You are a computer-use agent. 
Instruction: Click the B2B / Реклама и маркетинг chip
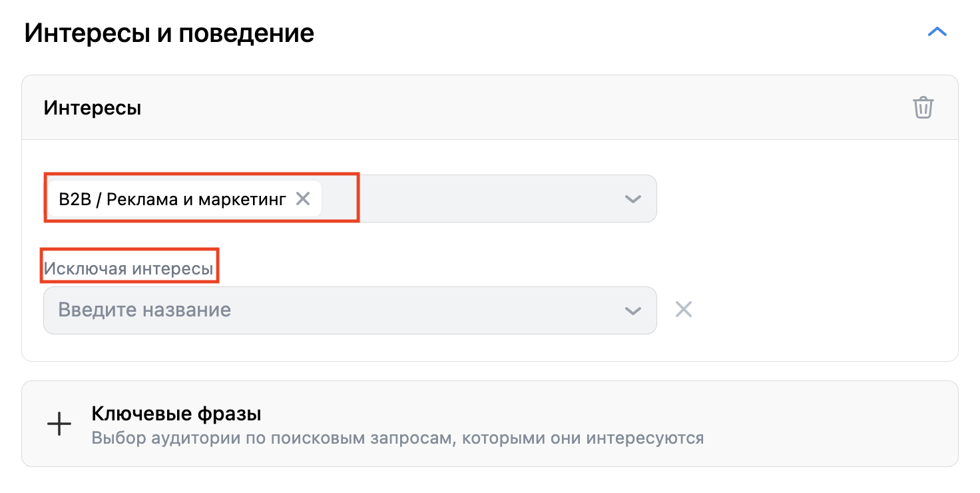pos(172,199)
